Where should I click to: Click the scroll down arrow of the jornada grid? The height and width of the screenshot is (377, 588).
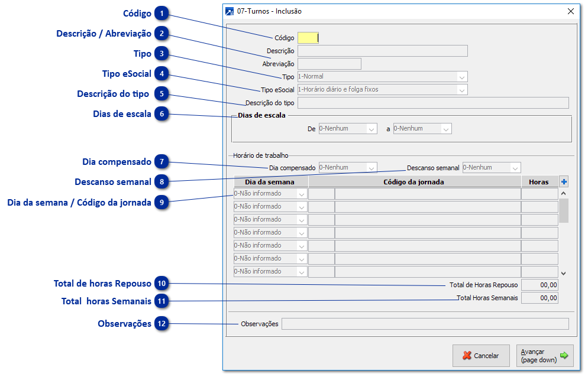[x=563, y=274]
